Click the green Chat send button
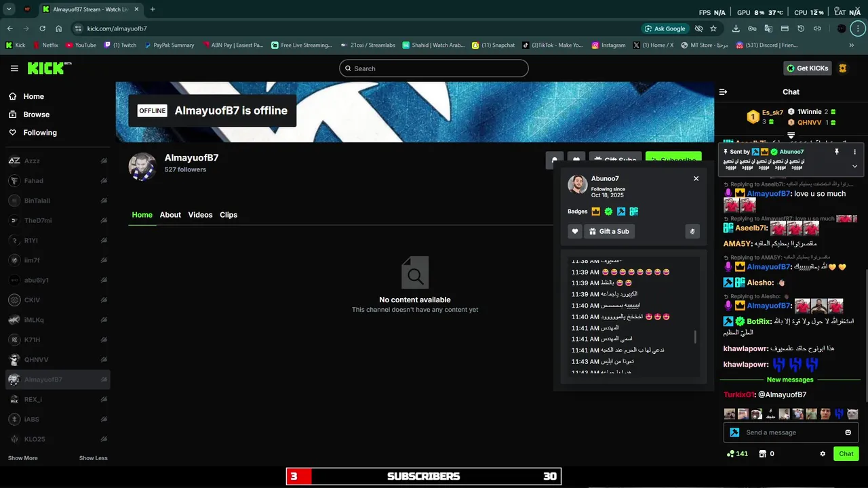 pos(846,453)
